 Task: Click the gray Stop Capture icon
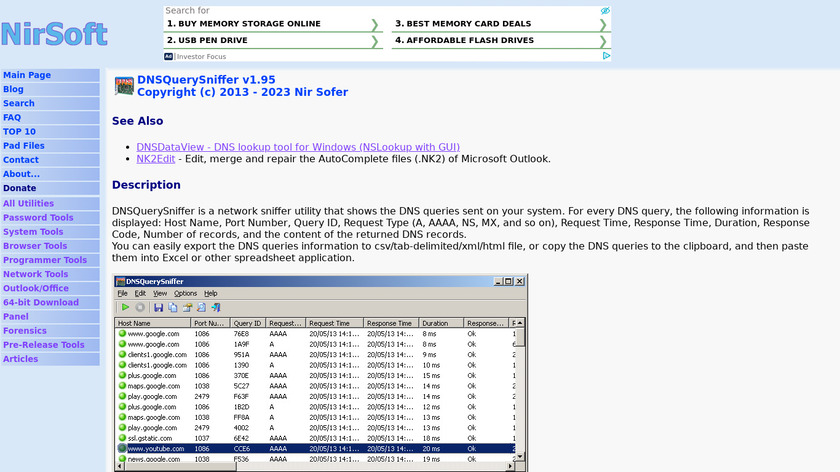(x=140, y=307)
